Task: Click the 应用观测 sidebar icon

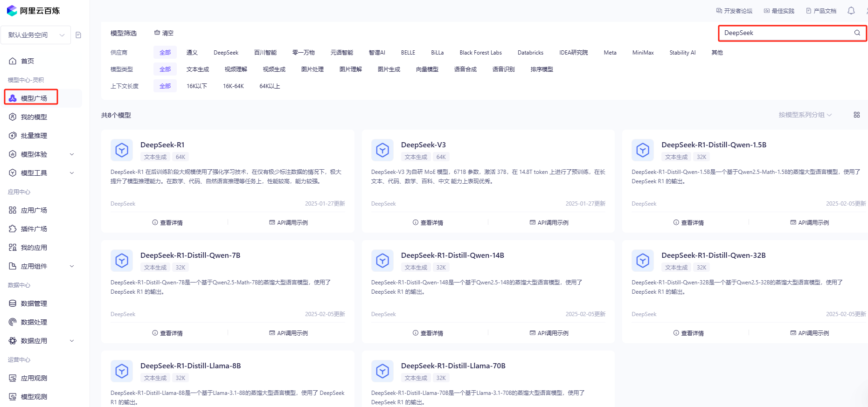Action: point(13,378)
